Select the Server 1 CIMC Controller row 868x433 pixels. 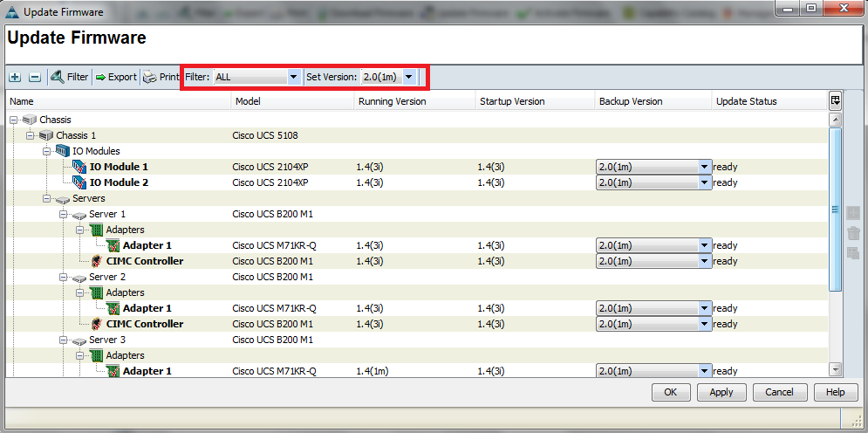pyautogui.click(x=144, y=261)
